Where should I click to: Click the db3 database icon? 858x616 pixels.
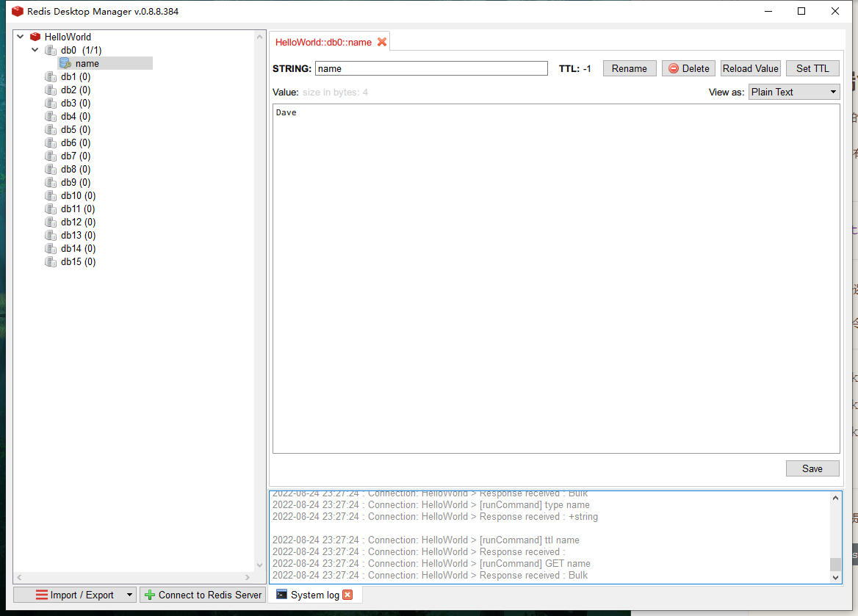click(x=51, y=103)
